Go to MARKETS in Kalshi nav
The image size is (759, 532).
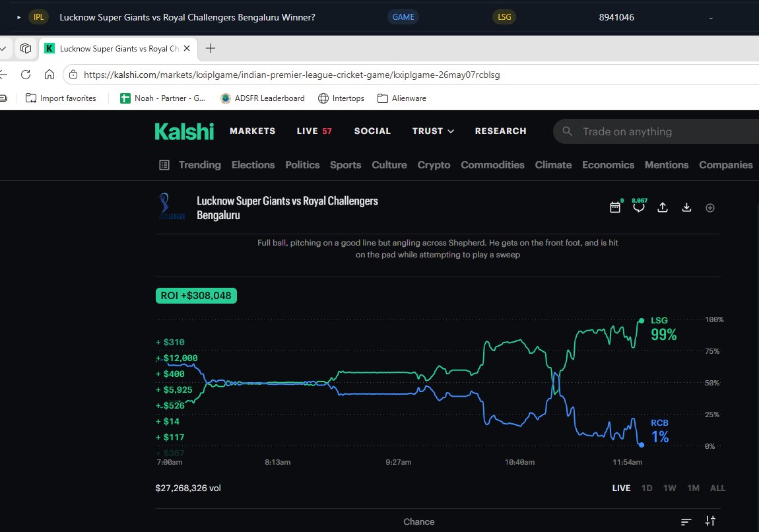pos(253,131)
